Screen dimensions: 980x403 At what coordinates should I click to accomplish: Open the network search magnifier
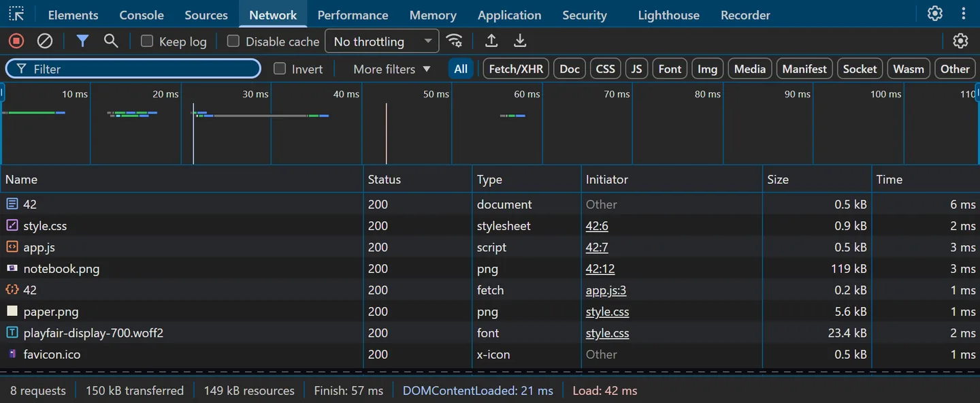(x=111, y=41)
